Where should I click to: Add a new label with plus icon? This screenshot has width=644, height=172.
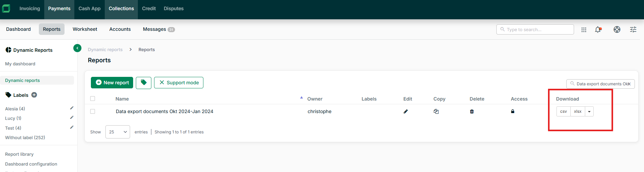(34, 95)
